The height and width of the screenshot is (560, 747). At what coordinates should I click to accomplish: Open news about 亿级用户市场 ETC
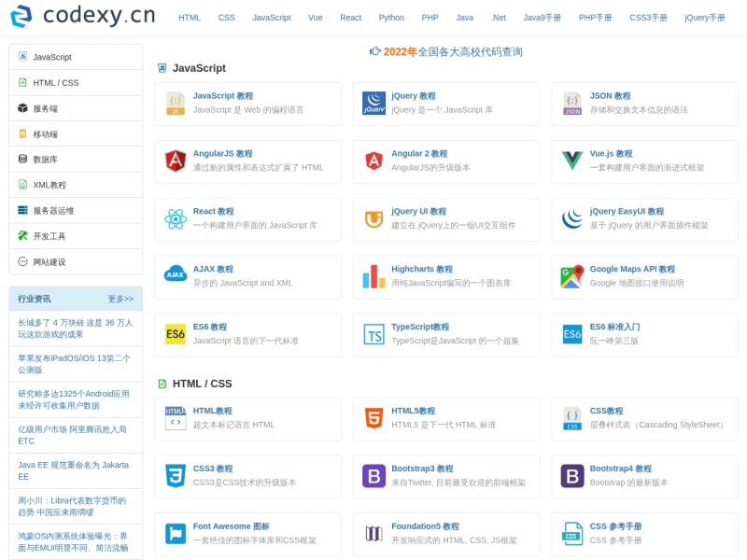73,435
